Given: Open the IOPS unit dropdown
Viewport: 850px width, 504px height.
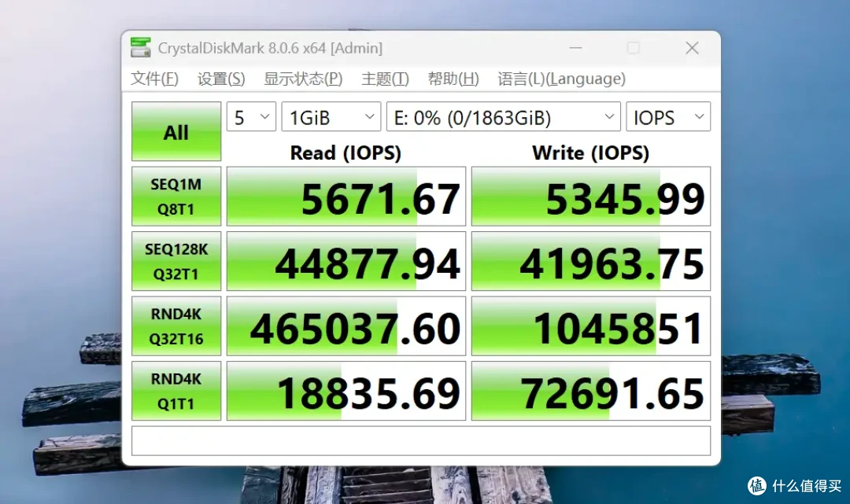Looking at the screenshot, I should (668, 117).
